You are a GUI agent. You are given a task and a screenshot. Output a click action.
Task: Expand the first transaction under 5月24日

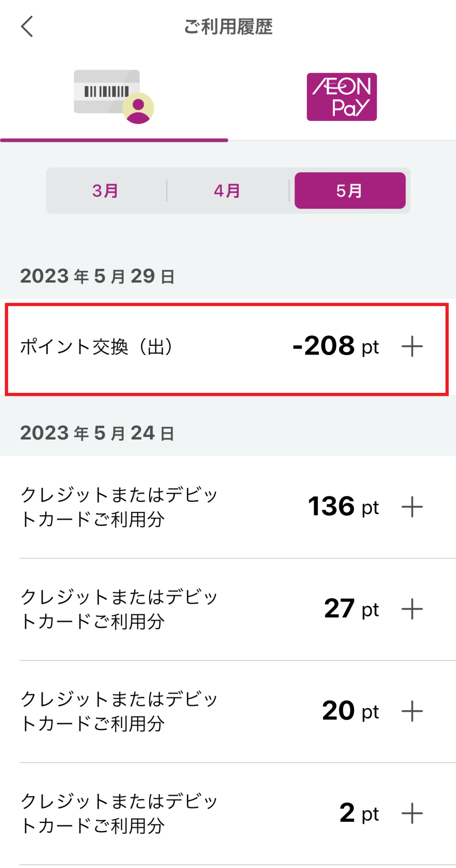click(412, 506)
